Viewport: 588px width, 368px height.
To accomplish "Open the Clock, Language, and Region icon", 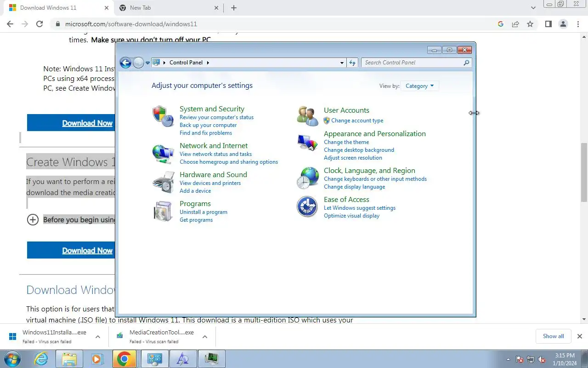I will pos(307,178).
